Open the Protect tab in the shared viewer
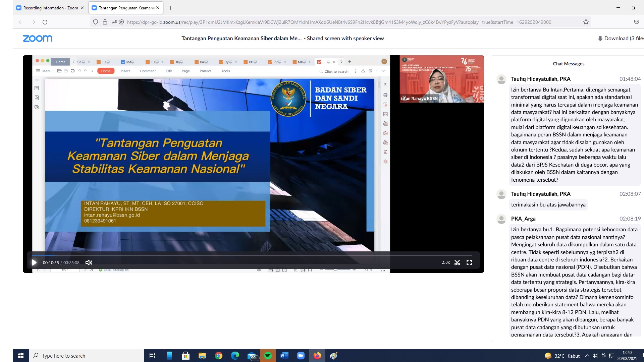Viewport: 644px width, 362px height. [x=205, y=71]
